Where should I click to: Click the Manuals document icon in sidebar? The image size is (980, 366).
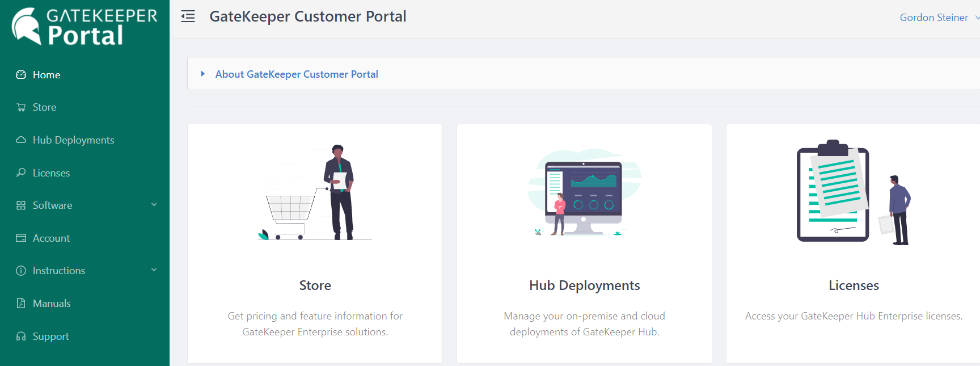click(21, 303)
